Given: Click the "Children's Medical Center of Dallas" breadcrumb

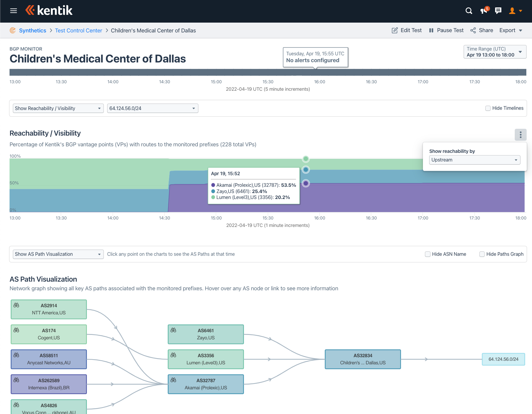Looking at the screenshot, I should pyautogui.click(x=153, y=30).
